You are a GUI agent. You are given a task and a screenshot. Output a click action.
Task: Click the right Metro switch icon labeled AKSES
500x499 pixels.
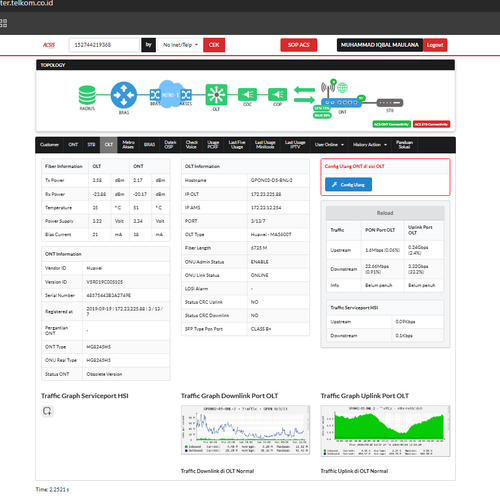tap(186, 95)
